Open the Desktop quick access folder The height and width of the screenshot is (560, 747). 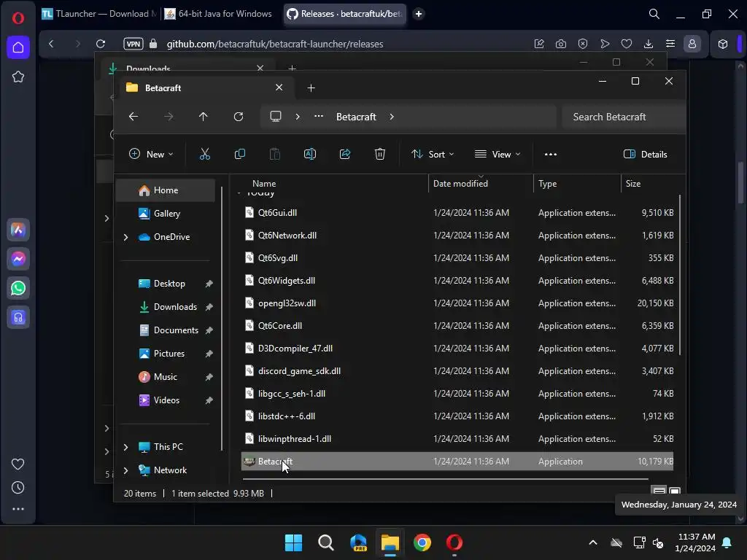[x=166, y=284]
